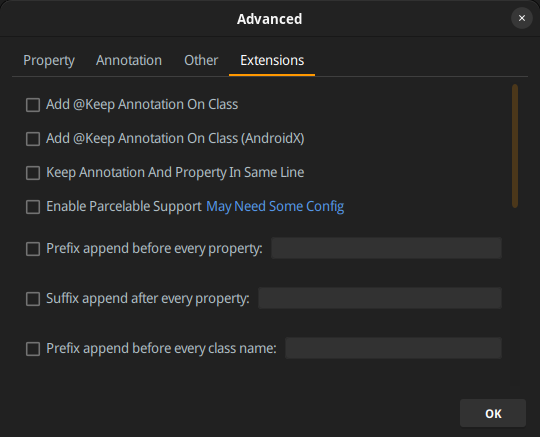This screenshot has height=437, width=540.
Task: Switch to the Property tab
Action: click(49, 61)
